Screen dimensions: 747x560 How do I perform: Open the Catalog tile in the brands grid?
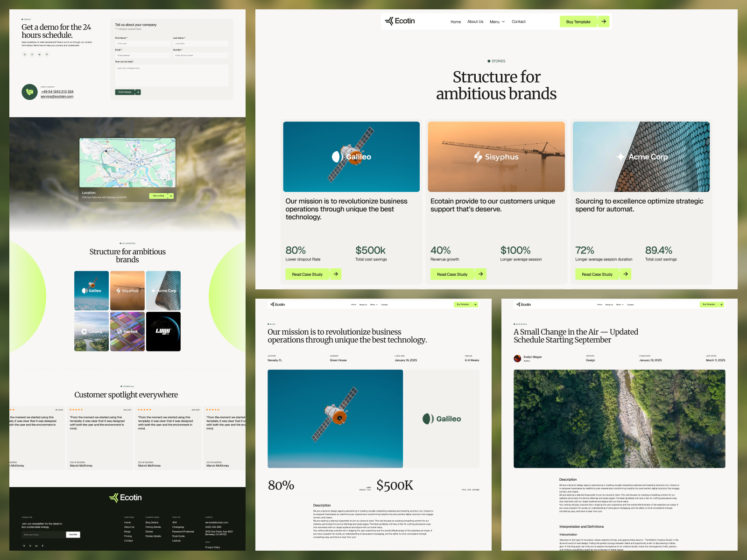92,331
